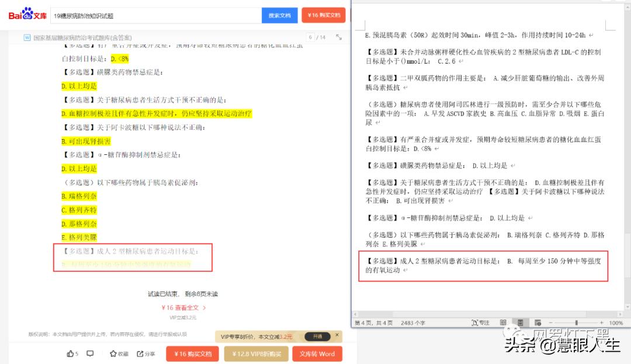Open the comment icon under the document
Image resolution: width=631 pixels, height=364 pixels.
89,353
